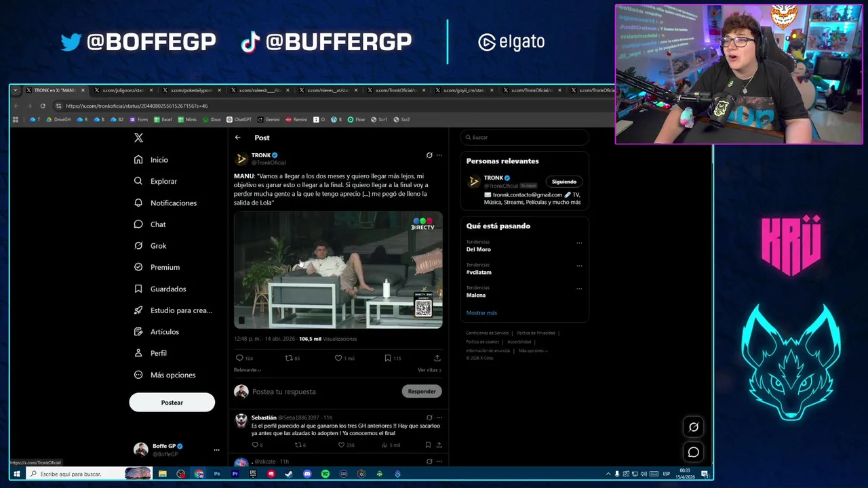Open the Excel bookmark
Image resolution: width=868 pixels, height=488 pixels.
coord(163,119)
